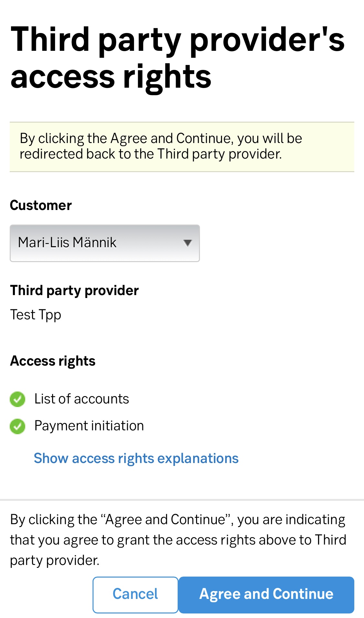Select the Mari-Liis Männik customer field
The width and height of the screenshot is (364, 618).
tap(105, 243)
